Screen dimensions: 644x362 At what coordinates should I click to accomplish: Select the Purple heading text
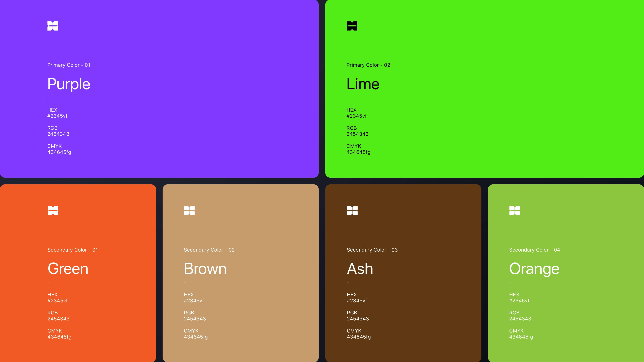(69, 84)
